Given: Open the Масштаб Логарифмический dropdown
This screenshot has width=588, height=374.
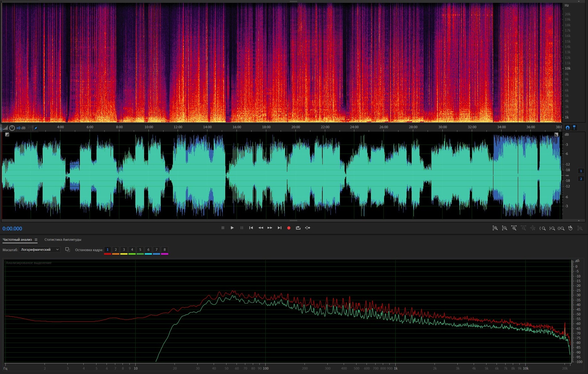Looking at the screenshot, I should tap(39, 250).
